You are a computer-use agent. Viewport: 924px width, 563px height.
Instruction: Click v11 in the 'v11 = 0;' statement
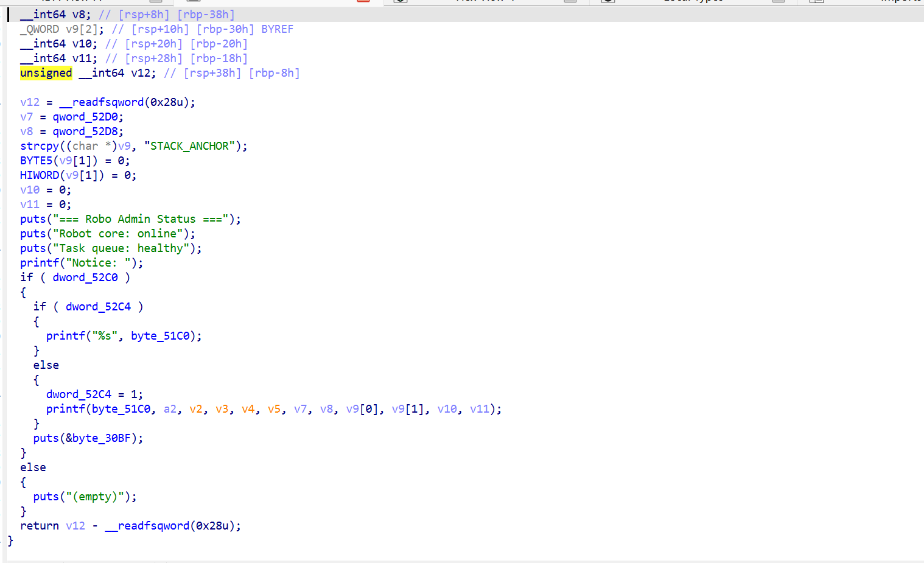30,205
